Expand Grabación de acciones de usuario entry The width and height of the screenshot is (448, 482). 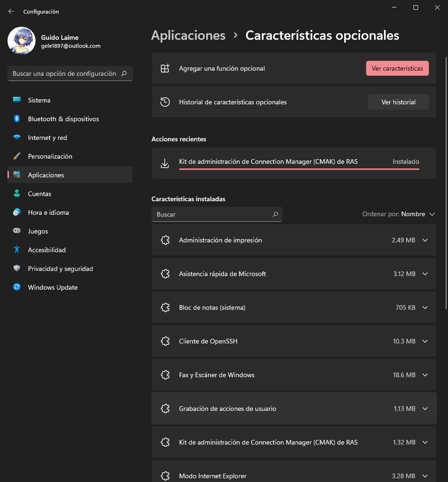[425, 409]
